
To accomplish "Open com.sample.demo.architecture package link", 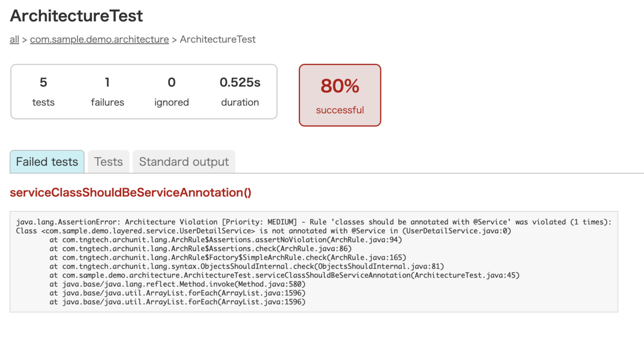I will pos(99,40).
